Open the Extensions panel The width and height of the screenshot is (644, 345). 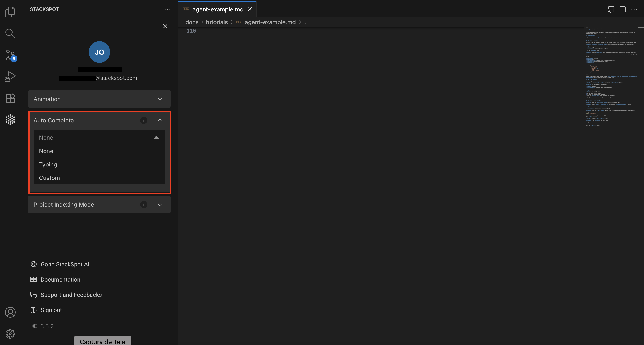click(10, 98)
